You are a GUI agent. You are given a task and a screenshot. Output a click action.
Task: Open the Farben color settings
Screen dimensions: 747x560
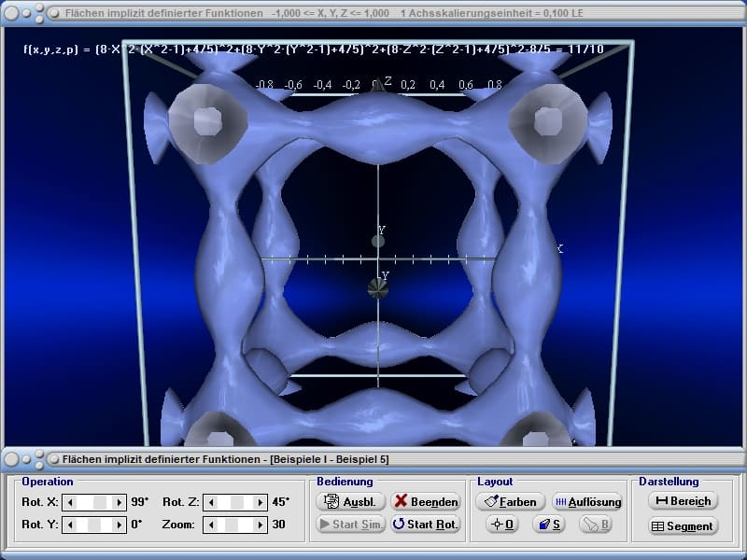tap(510, 501)
